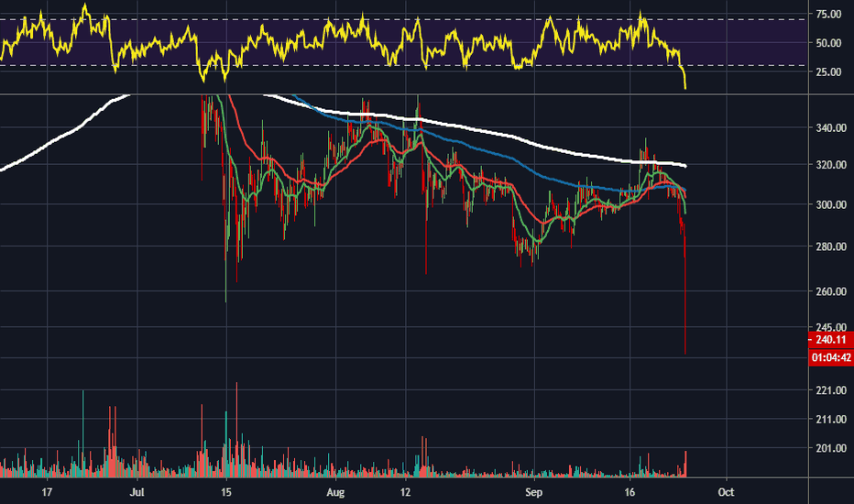Click the 260.00 price axis label
This screenshot has width=854, height=504.
coord(831,291)
